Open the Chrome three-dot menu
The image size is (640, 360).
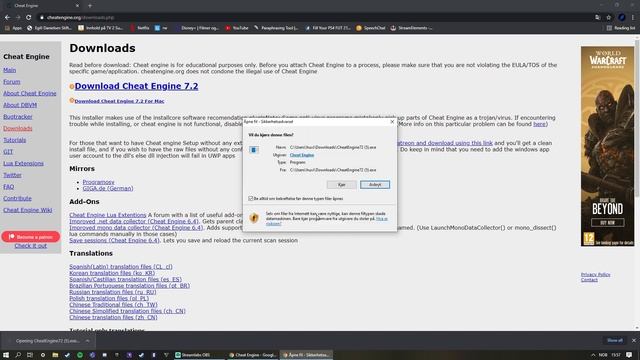tap(633, 18)
